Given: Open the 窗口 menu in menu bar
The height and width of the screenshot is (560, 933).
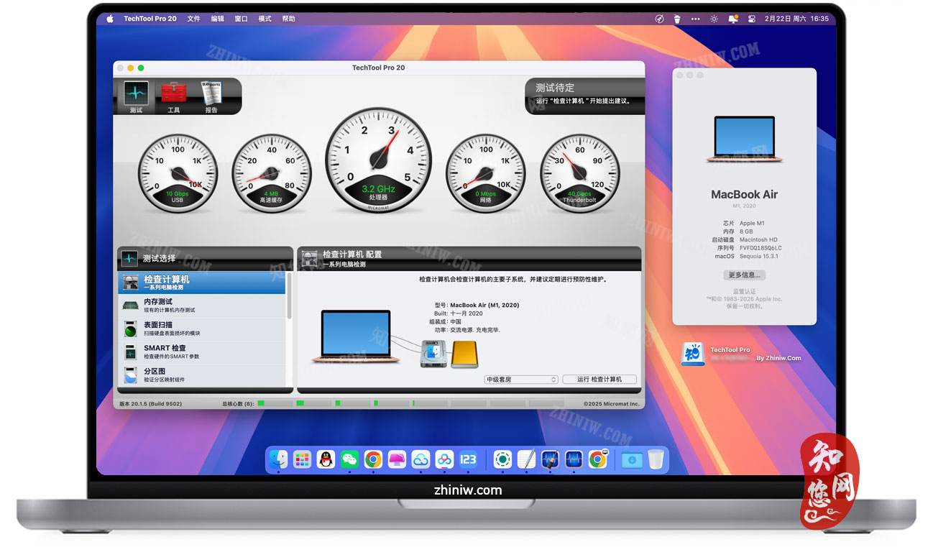Looking at the screenshot, I should click(x=241, y=19).
